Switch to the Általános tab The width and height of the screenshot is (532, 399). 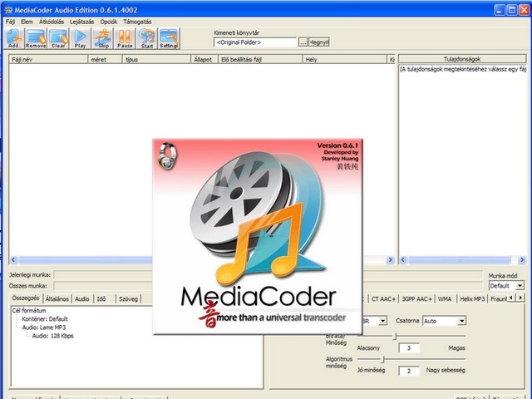(57, 299)
